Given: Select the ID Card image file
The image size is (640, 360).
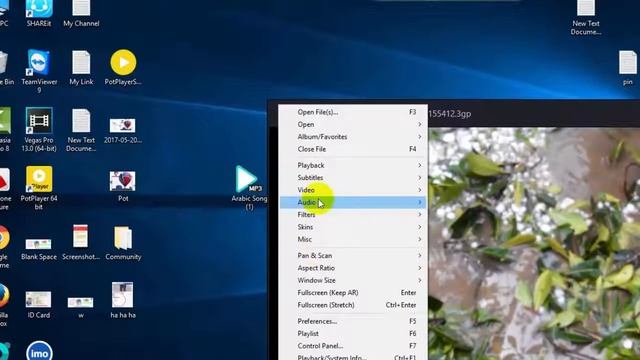Looking at the screenshot, I should click(x=39, y=304).
